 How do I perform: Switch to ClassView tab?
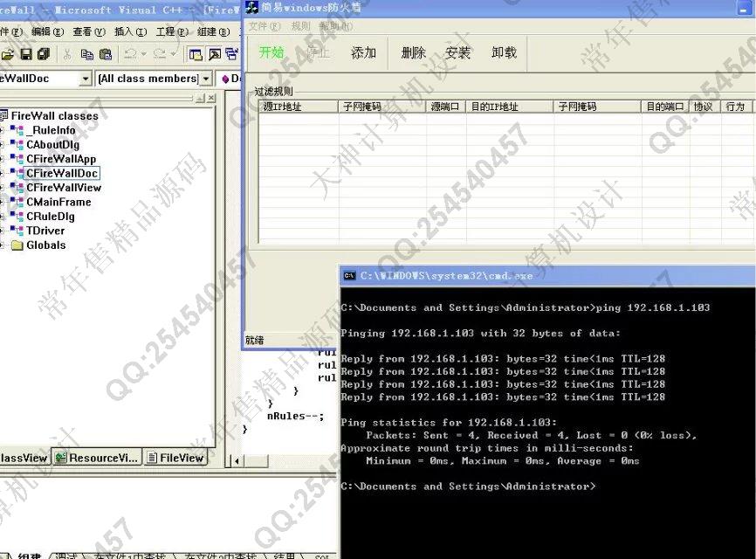pos(24,457)
